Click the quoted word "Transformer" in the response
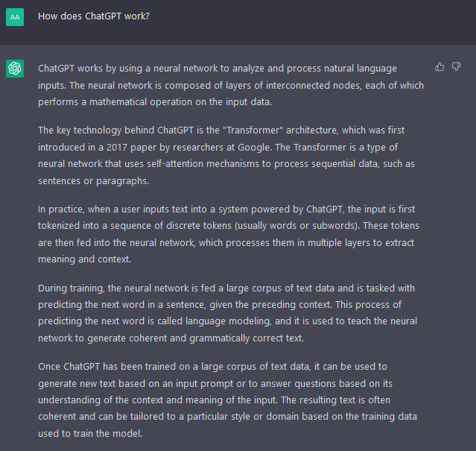 pyautogui.click(x=253, y=130)
